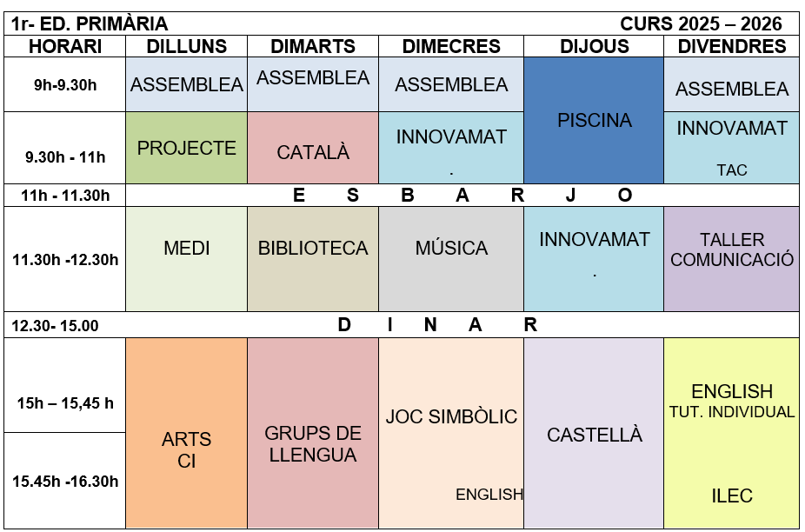Click the DILLUNS column header

click(x=187, y=47)
